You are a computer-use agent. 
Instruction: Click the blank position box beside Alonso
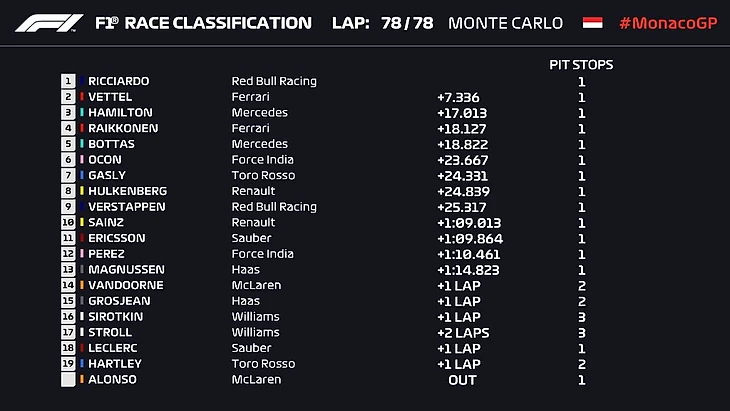(x=68, y=380)
